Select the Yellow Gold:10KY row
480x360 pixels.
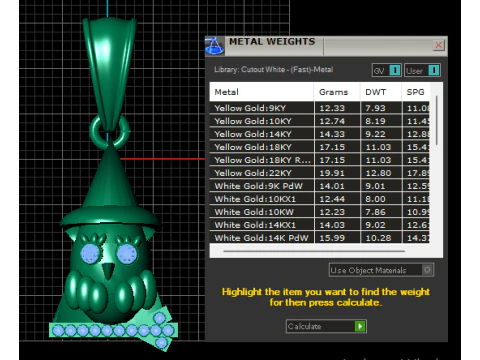point(319,121)
